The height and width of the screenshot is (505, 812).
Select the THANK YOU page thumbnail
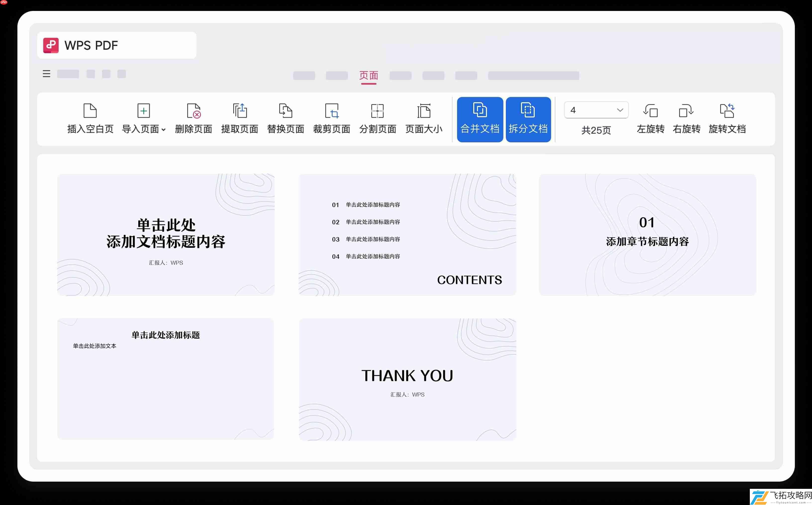tap(407, 379)
